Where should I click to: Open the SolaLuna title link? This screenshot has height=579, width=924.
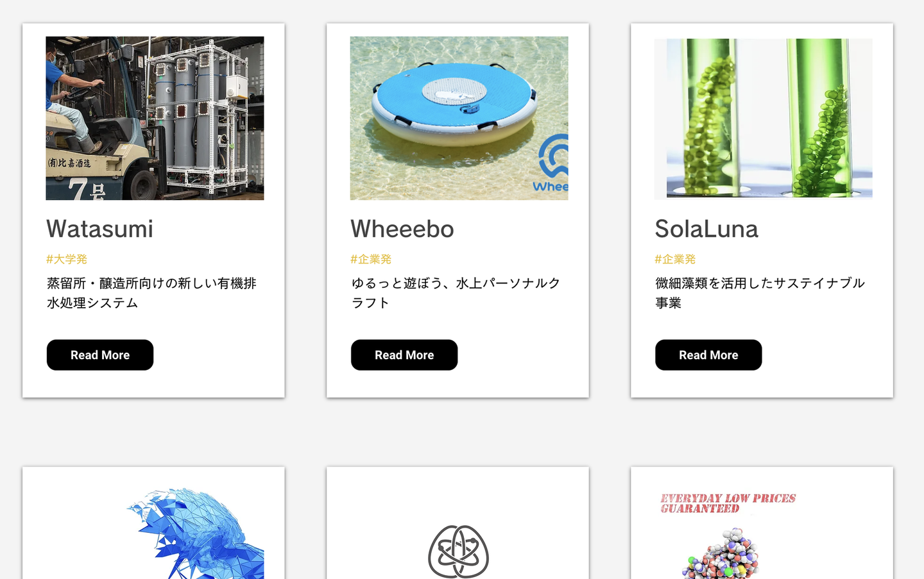click(706, 229)
